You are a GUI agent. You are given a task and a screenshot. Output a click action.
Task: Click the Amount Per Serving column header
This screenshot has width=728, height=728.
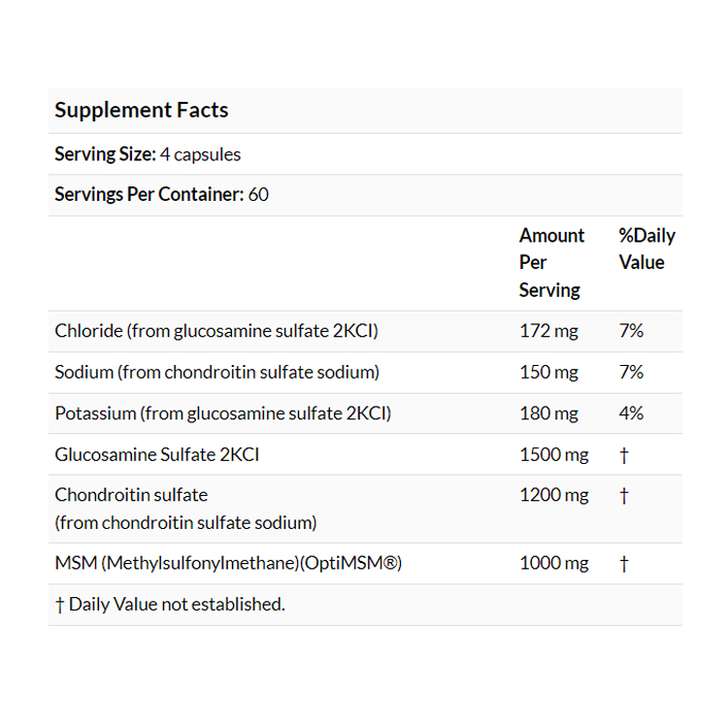click(x=551, y=262)
